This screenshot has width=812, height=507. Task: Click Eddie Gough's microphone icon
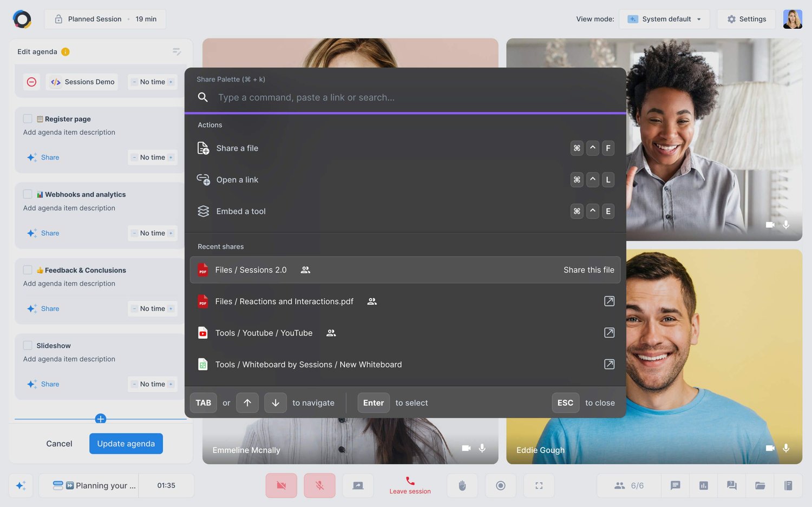tap(786, 448)
